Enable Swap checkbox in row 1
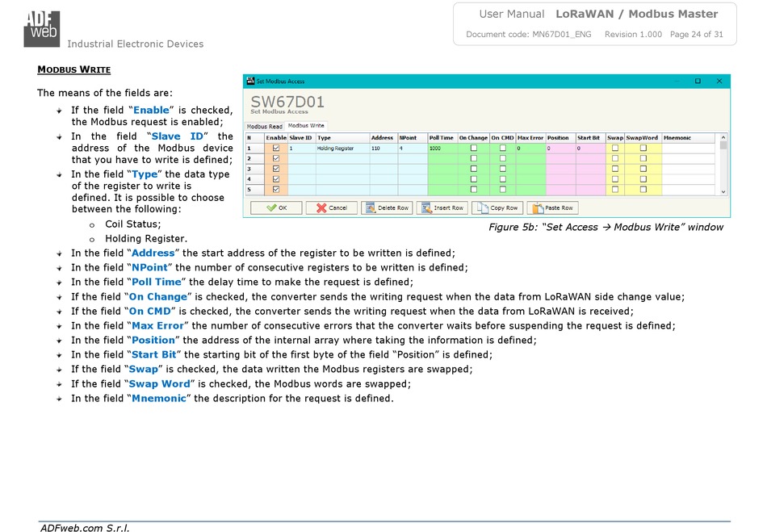 [x=615, y=149]
